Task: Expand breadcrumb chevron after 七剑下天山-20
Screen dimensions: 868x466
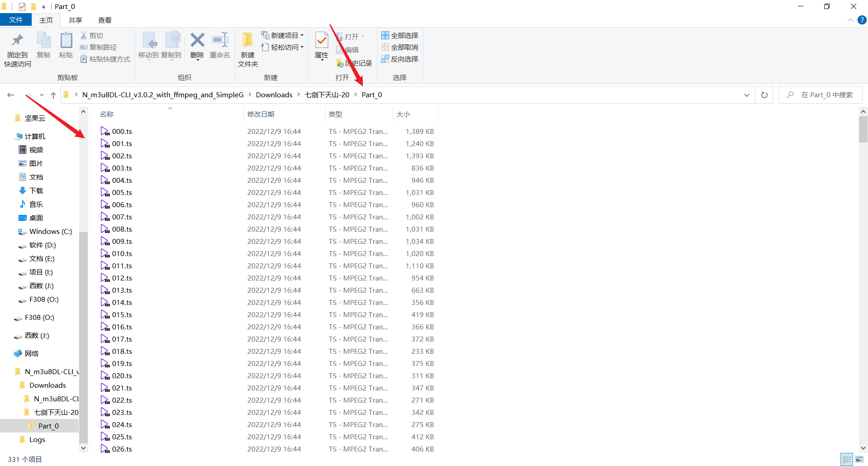Action: [355, 95]
